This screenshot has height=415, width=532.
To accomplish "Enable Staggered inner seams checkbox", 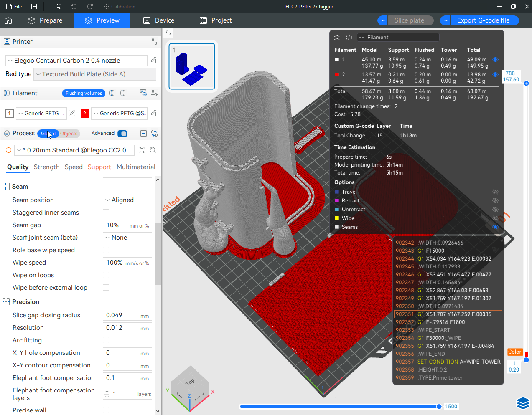I will pos(106,213).
